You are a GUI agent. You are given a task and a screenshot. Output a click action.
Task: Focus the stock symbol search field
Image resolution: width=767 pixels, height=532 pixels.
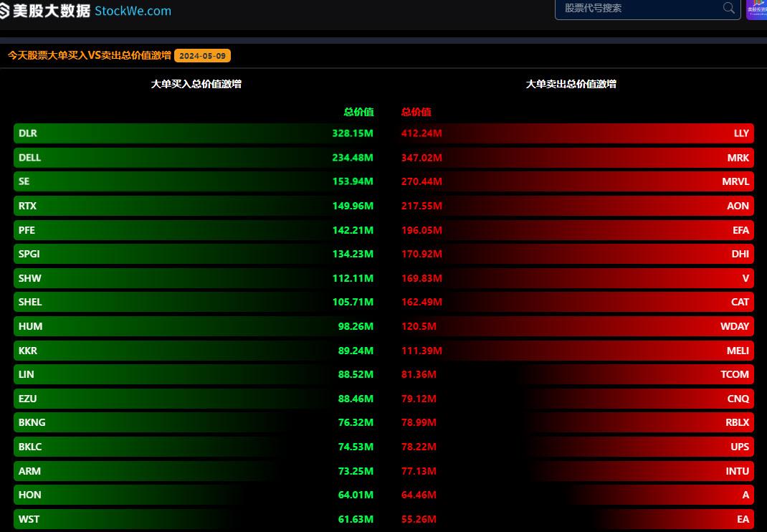(x=647, y=9)
